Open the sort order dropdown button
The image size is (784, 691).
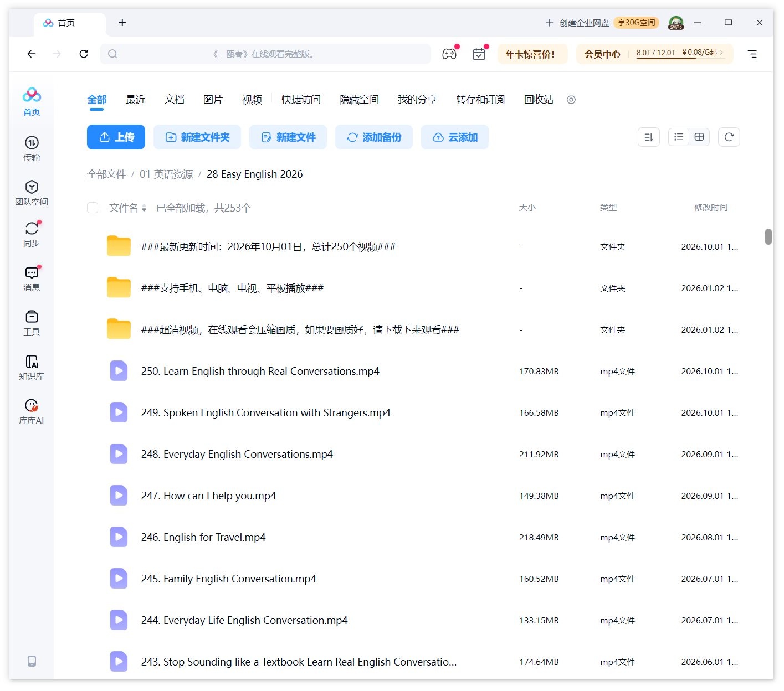click(649, 137)
